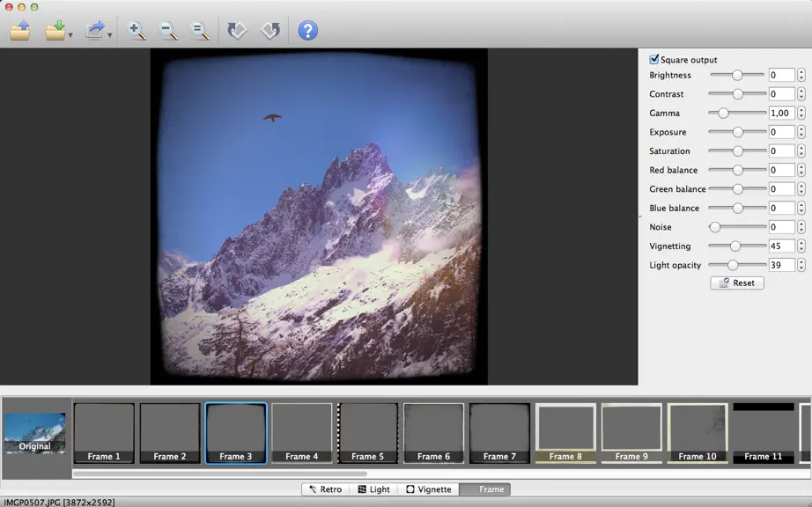Zoom out with magnifier minus icon
The image size is (812, 507).
[168, 31]
